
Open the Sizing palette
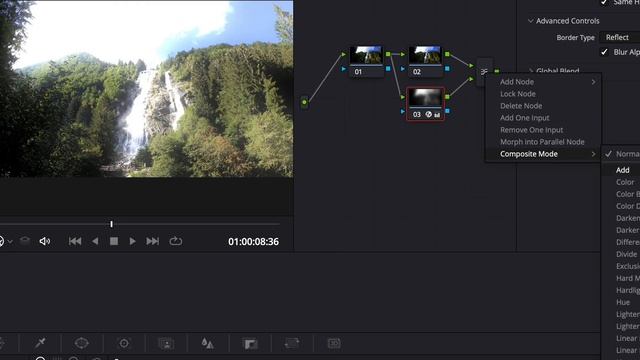pyautogui.click(x=292, y=343)
